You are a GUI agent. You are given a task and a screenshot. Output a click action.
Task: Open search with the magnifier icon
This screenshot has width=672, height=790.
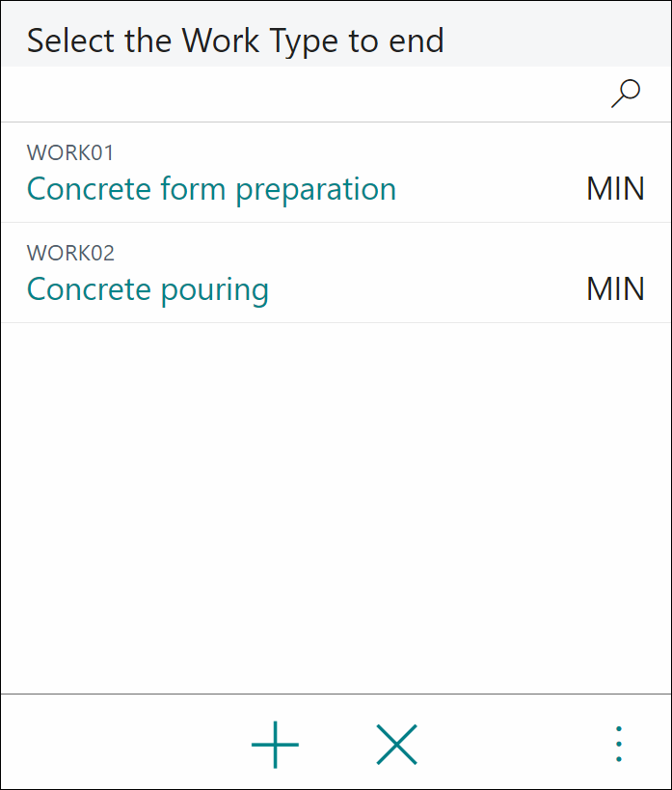[x=626, y=94]
